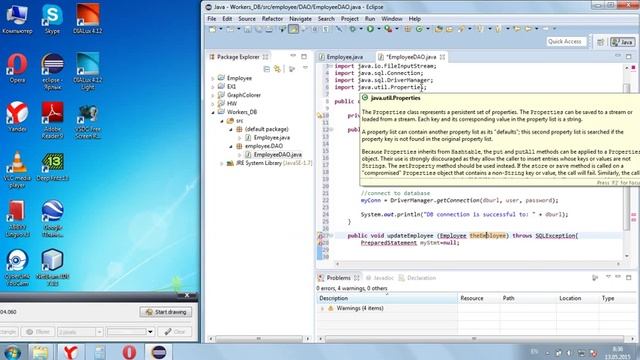Select the Google Earth desktop shortcut
640x360 pixels.
tap(52, 218)
